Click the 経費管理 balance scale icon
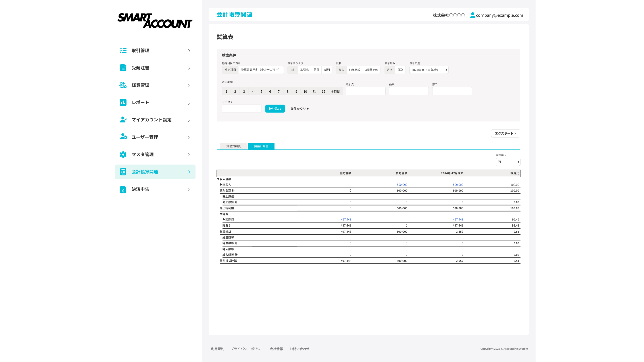The width and height of the screenshot is (644, 362). [x=123, y=85]
